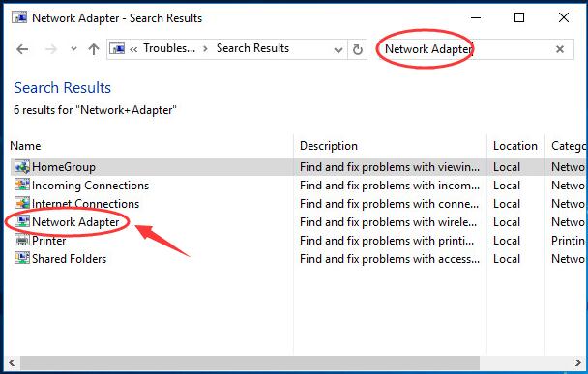Open the Troubles... breadcrumb link

[169, 48]
